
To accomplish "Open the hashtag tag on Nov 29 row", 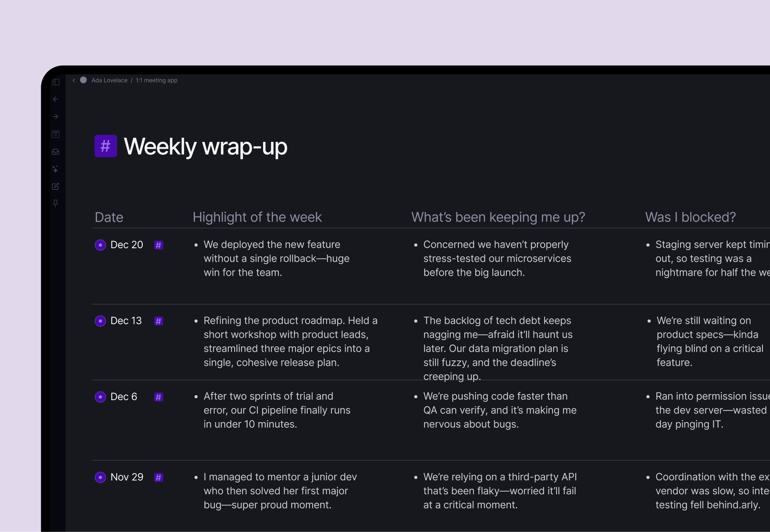I will (x=158, y=477).
